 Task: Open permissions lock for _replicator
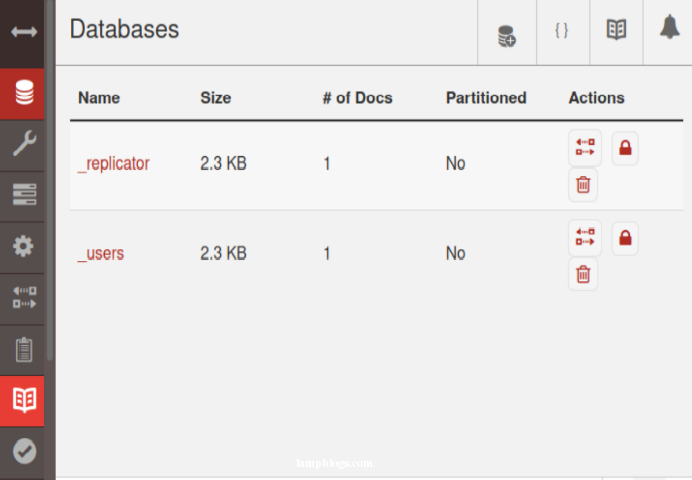coord(625,148)
